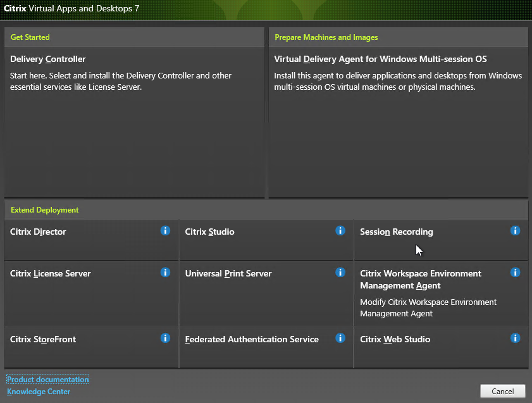Choose Session Recording component
Screen dimensions: 532x403
[396, 232]
